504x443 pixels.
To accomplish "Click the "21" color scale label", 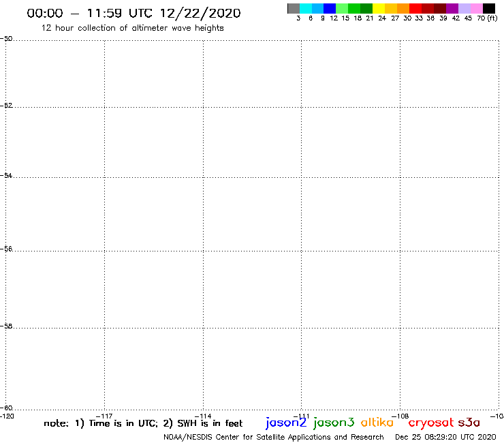I will 370,18.
